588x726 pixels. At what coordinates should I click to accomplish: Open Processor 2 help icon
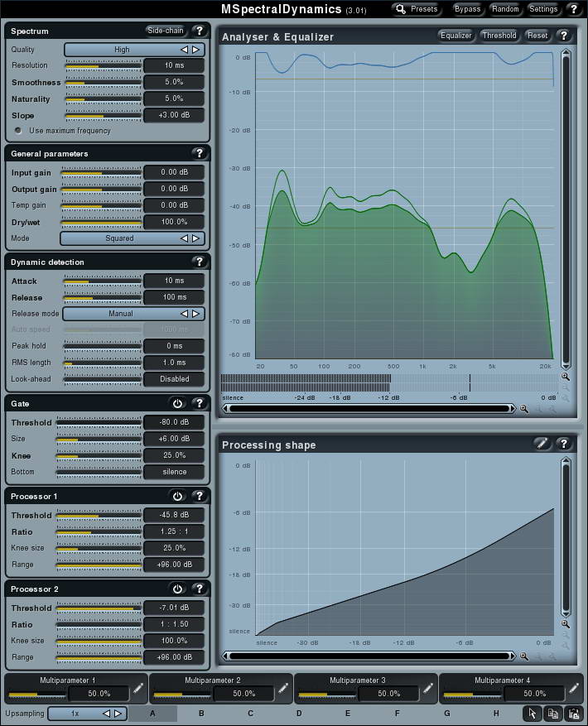[200, 589]
